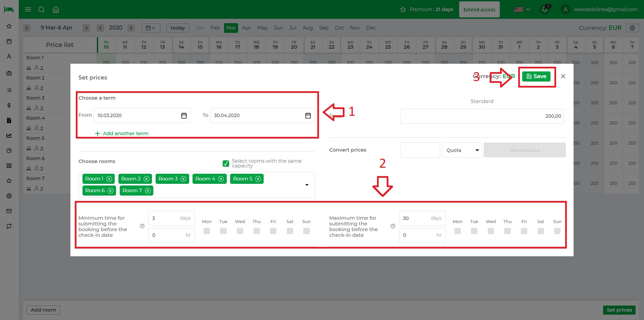Click the Set prices button at bottom

coord(619,310)
